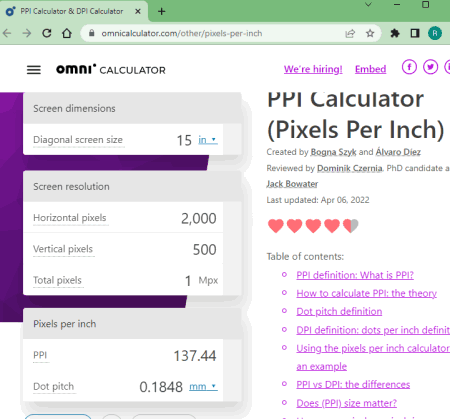Screen dimensions: 450x419
Task: Open the tab search chevron
Action: [x=368, y=5]
